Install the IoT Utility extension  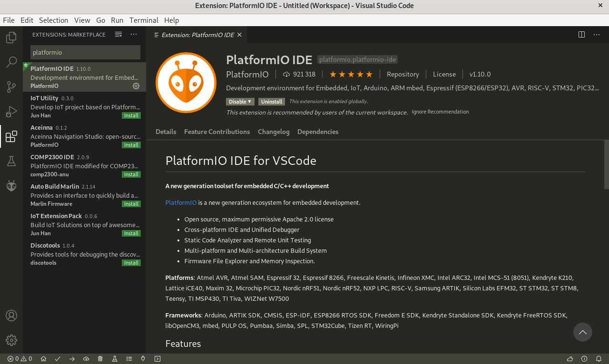coord(131,115)
